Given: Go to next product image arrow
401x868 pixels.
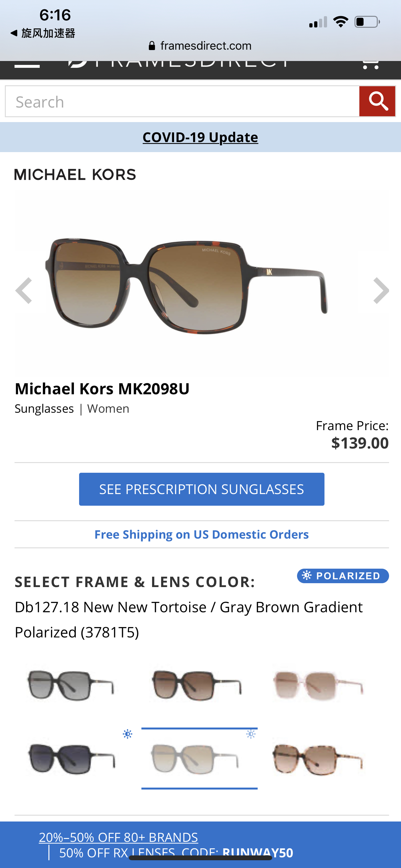Looking at the screenshot, I should coord(381,290).
